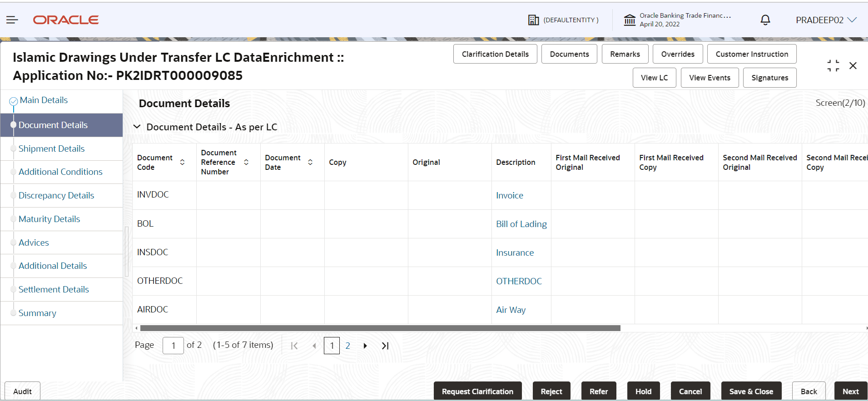The width and height of the screenshot is (868, 401).
Task: Open the PRADEEP02 user dropdown
Action: pos(826,20)
